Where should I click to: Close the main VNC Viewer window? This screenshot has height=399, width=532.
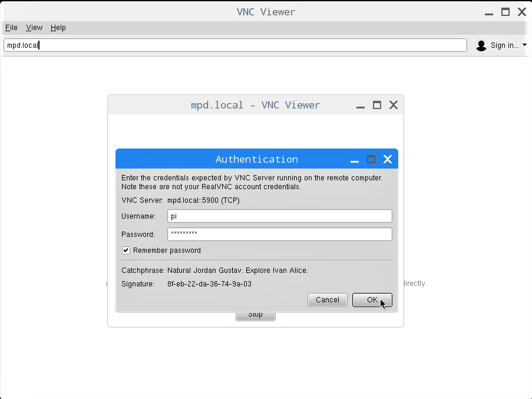coord(522,12)
